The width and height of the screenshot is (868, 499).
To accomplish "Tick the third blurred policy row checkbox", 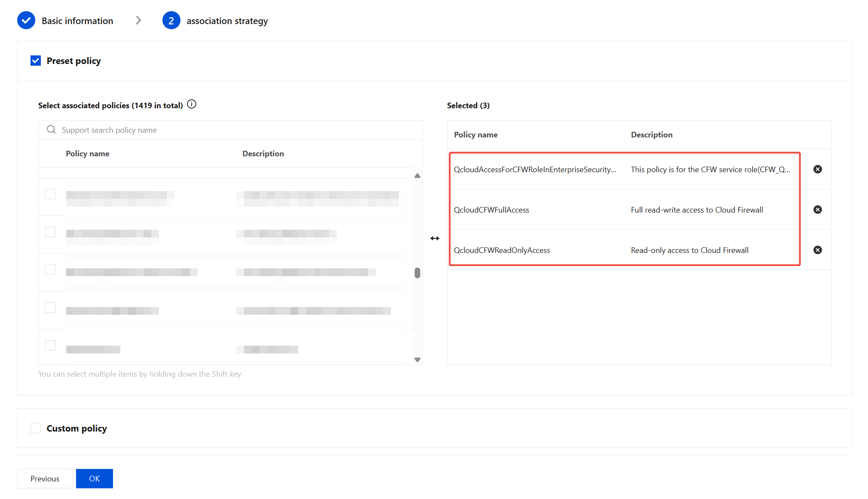I will (50, 270).
